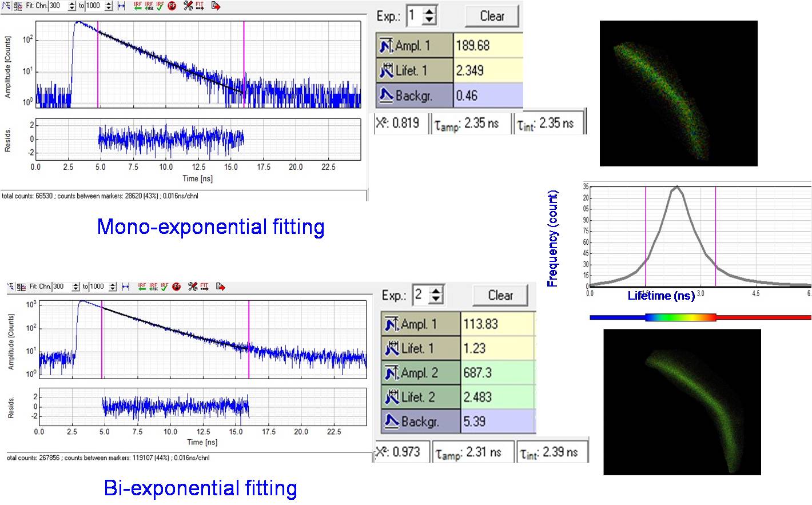Click the red round IRF icon in top toolbar
This screenshot has width=812, height=505.
[172, 6]
